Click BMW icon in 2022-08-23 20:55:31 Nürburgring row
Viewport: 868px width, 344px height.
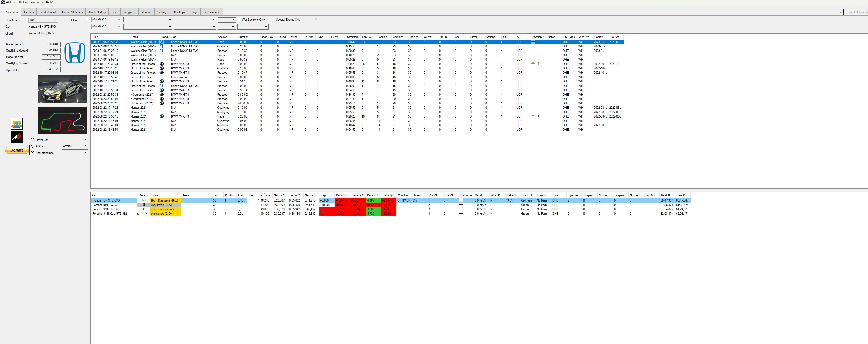coord(162,95)
